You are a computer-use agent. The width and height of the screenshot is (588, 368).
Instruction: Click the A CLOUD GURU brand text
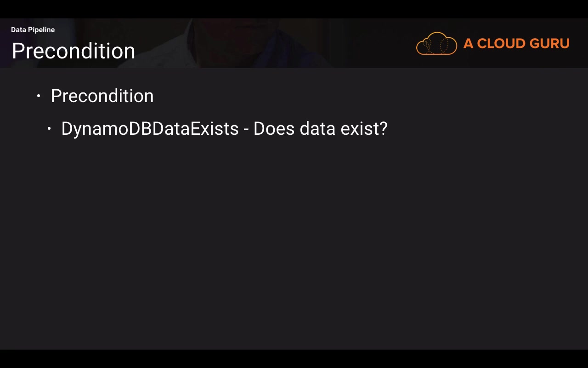tap(516, 44)
